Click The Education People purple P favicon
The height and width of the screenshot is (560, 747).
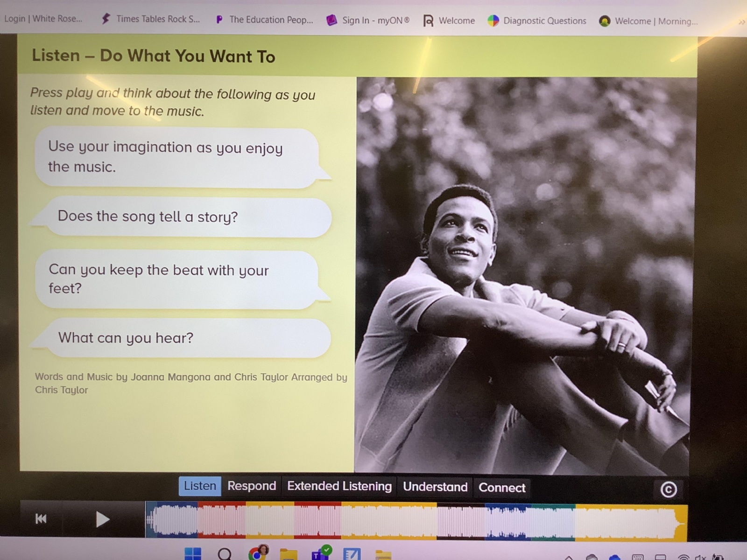point(219,20)
